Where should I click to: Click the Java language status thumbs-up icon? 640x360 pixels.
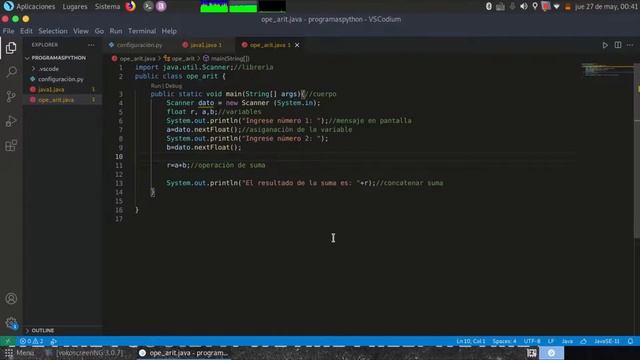click(583, 341)
